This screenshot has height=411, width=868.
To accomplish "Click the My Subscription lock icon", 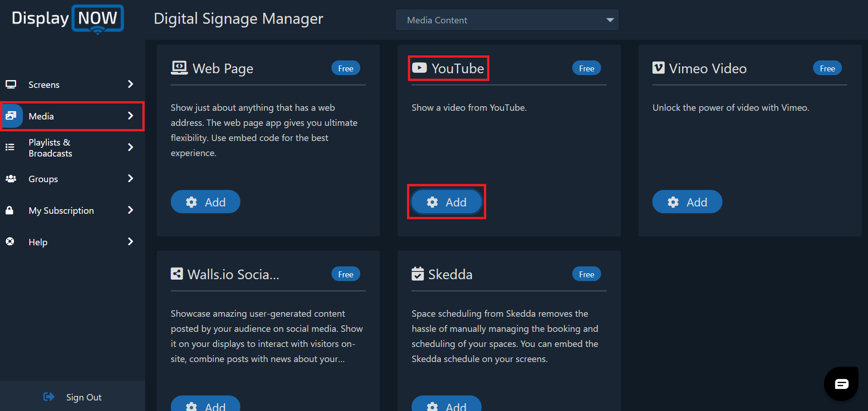I will click(x=9, y=210).
